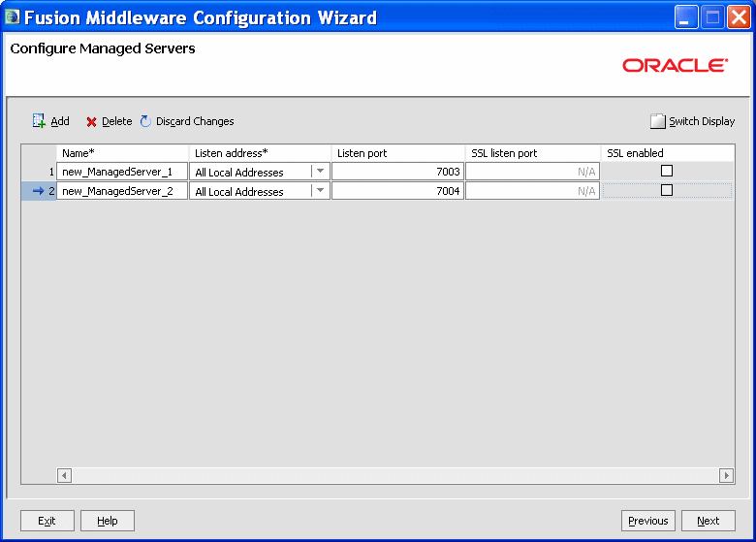Click the Discard Changes label
This screenshot has height=542, width=756.
click(195, 121)
